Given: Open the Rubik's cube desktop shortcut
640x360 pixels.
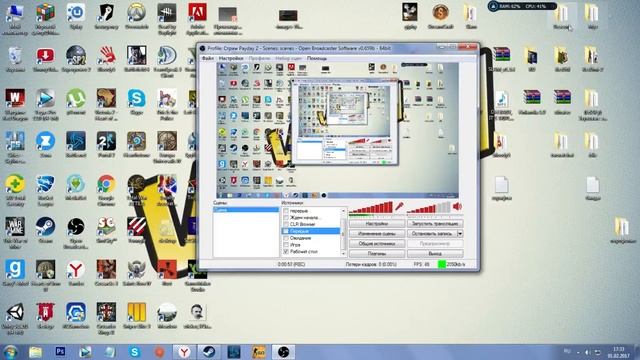Looking at the screenshot, I should tap(45, 19).
